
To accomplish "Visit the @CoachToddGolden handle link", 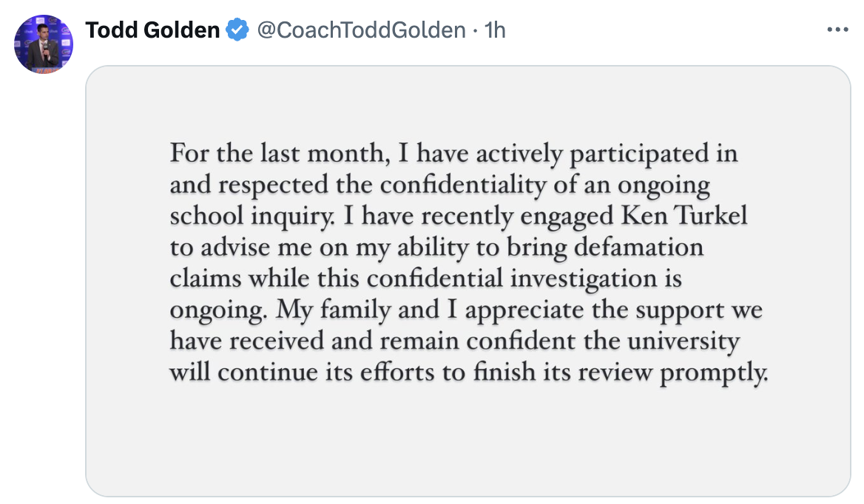I will 362,30.
